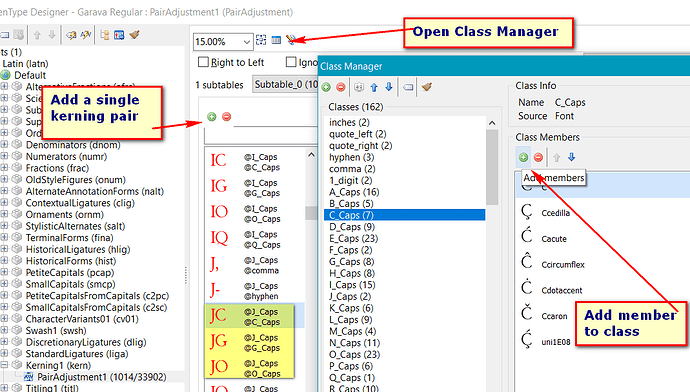Remove kerning pair with red minus icon
This screenshot has height=392, width=690.
click(x=227, y=117)
